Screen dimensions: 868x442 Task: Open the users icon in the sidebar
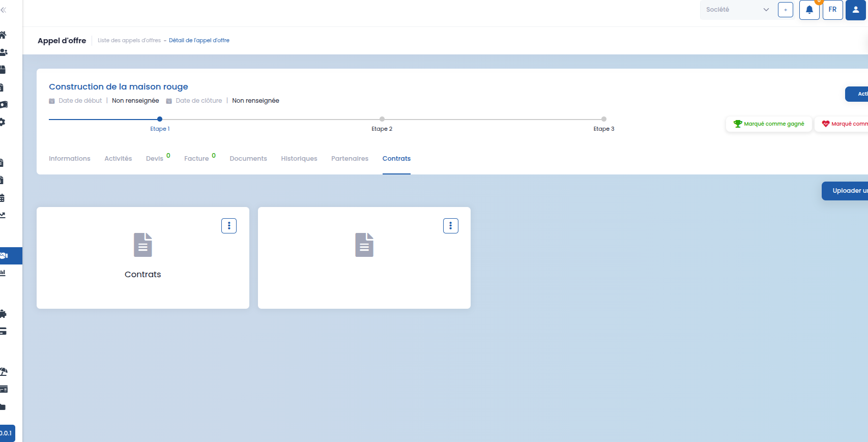click(4, 52)
